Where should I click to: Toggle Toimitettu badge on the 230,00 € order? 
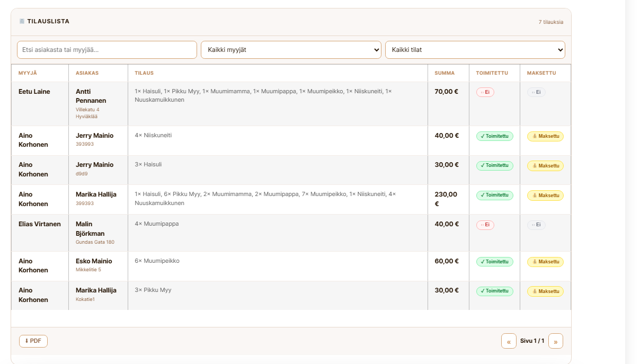495,196
